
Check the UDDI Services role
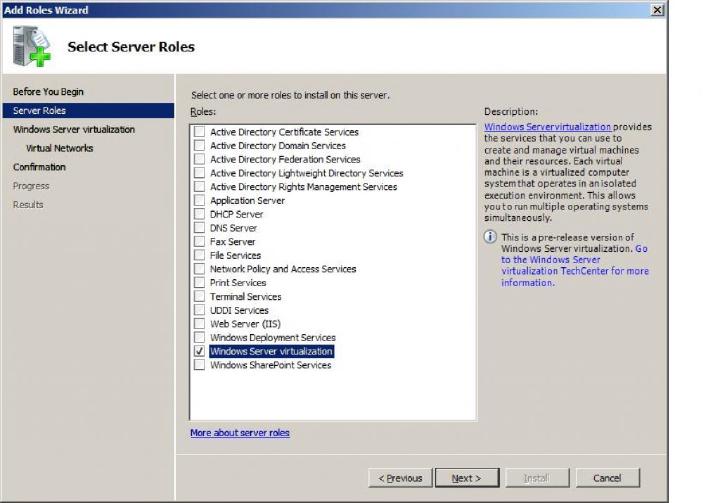(x=199, y=310)
